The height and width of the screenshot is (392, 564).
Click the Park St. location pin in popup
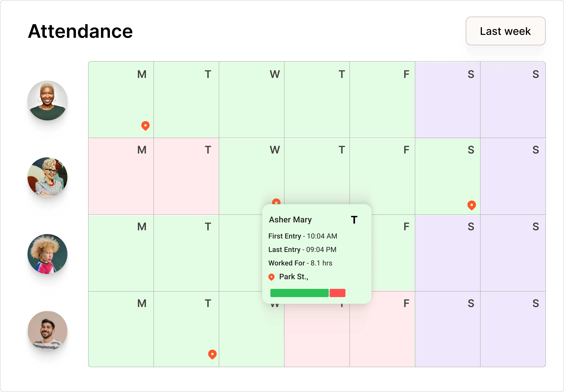click(271, 277)
